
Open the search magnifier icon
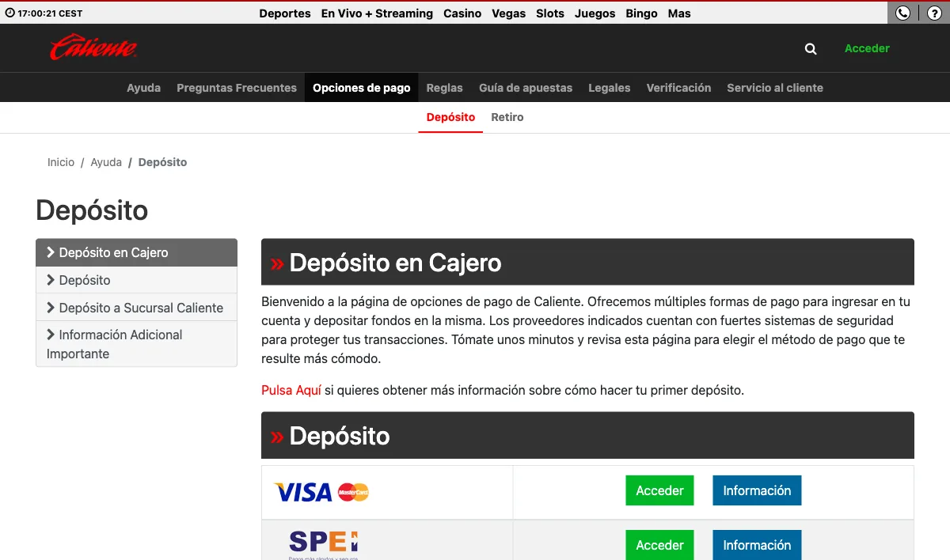[x=811, y=48]
